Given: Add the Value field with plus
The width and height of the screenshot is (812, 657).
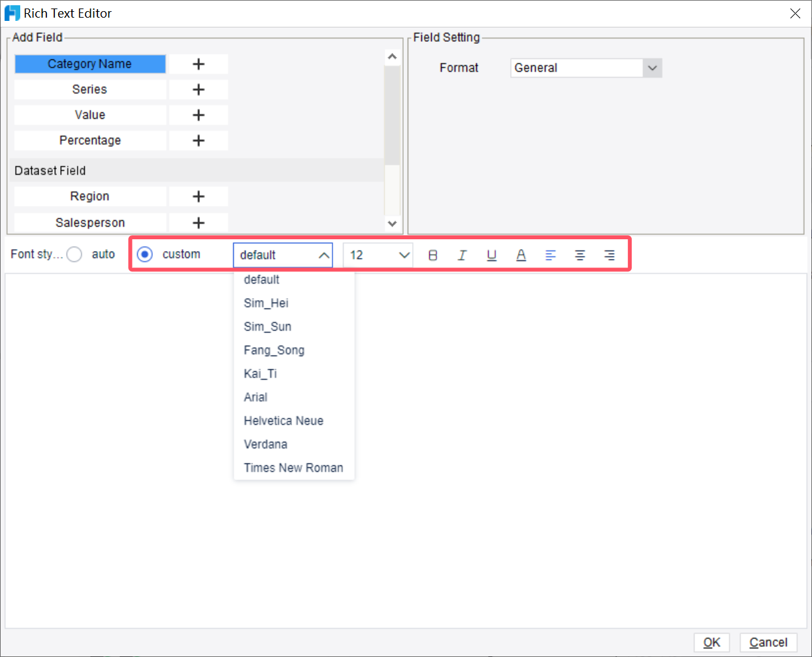Looking at the screenshot, I should pyautogui.click(x=199, y=115).
